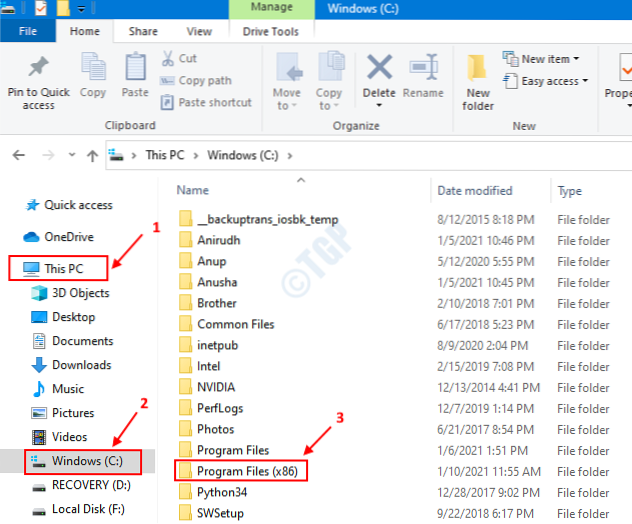Click the Paste shortcut command
Viewport: 632px width, 524px height.
click(206, 102)
